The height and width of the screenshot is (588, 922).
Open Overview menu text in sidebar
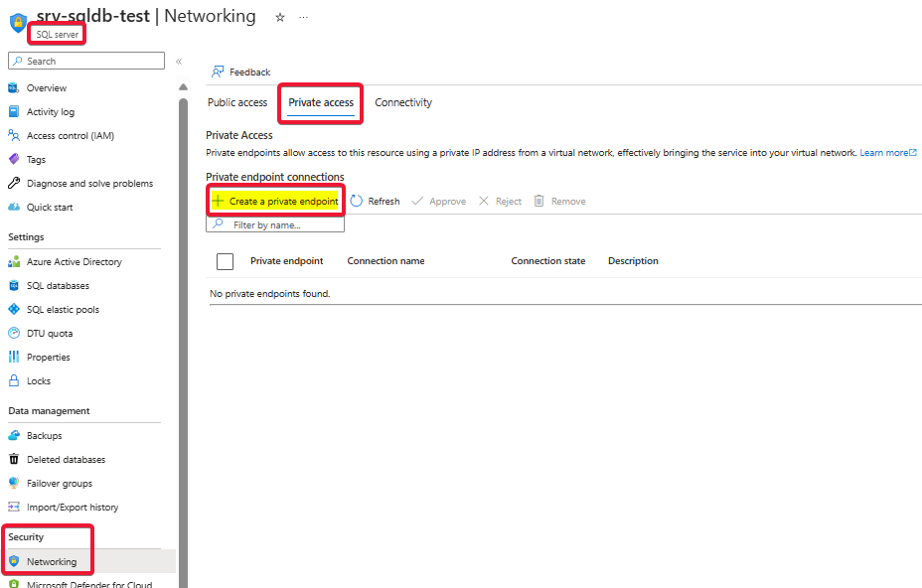[x=47, y=88]
